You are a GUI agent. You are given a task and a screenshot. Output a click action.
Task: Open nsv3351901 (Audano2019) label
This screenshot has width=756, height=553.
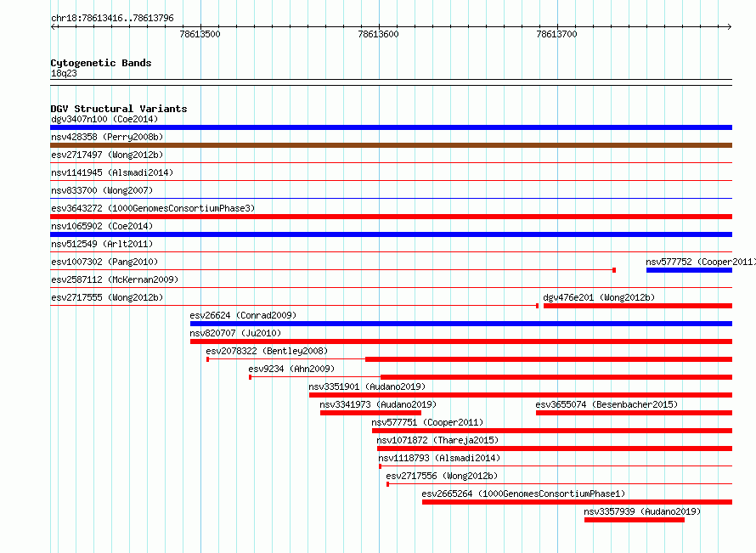tap(367, 387)
